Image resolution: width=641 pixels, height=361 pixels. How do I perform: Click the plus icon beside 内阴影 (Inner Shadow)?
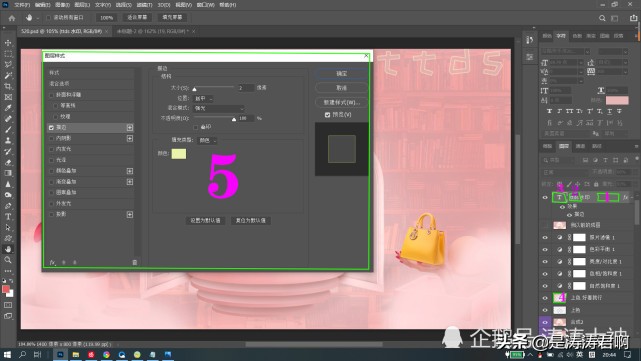click(x=130, y=139)
